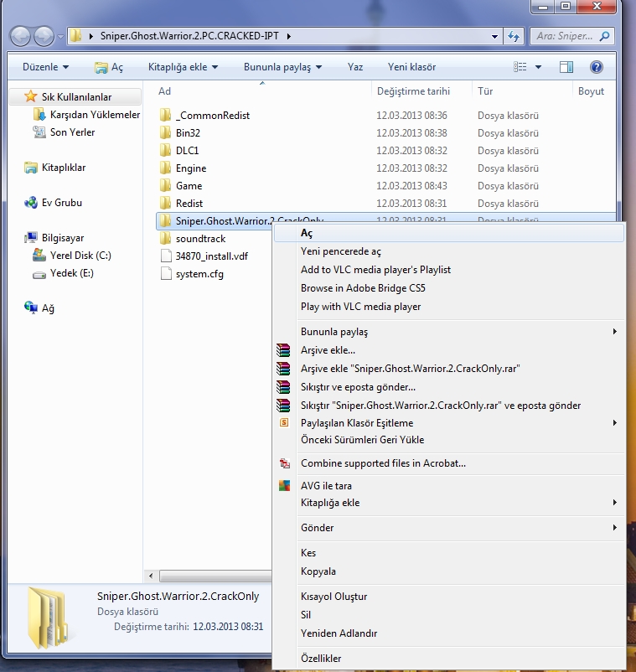This screenshot has width=636, height=672.
Task: Select the Bin32 folder row
Action: 385,133
